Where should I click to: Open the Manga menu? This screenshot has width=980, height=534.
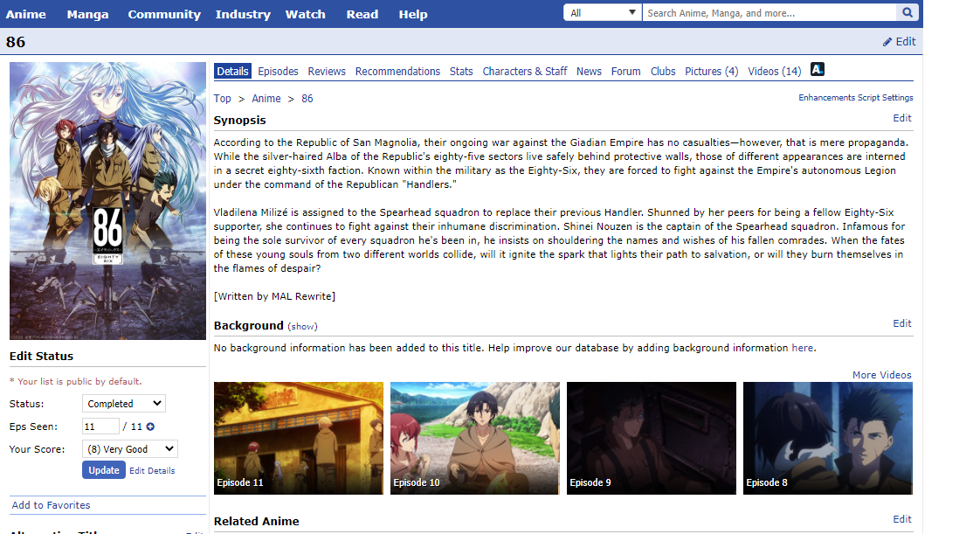pyautogui.click(x=87, y=14)
